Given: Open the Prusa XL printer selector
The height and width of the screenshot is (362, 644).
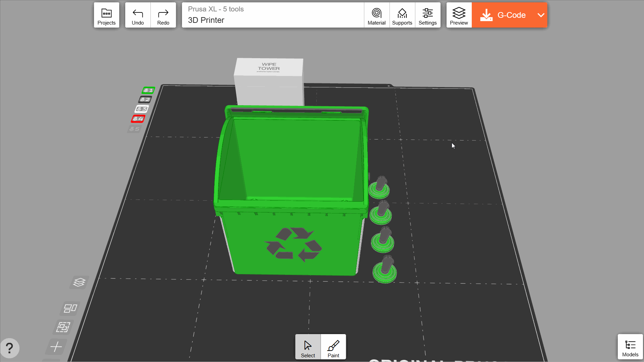Looking at the screenshot, I should 273,15.
